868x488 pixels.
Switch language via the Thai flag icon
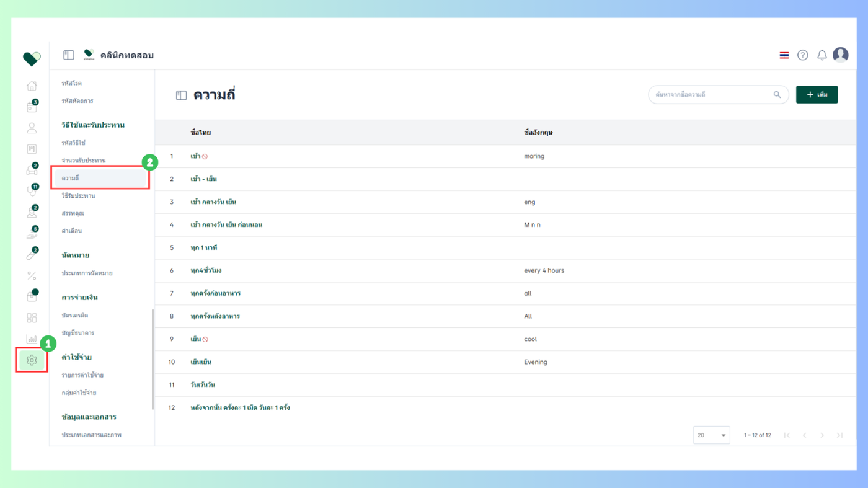click(784, 55)
